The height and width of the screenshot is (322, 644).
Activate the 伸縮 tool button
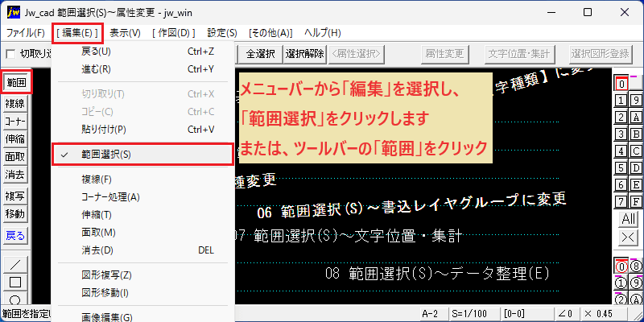(x=15, y=139)
